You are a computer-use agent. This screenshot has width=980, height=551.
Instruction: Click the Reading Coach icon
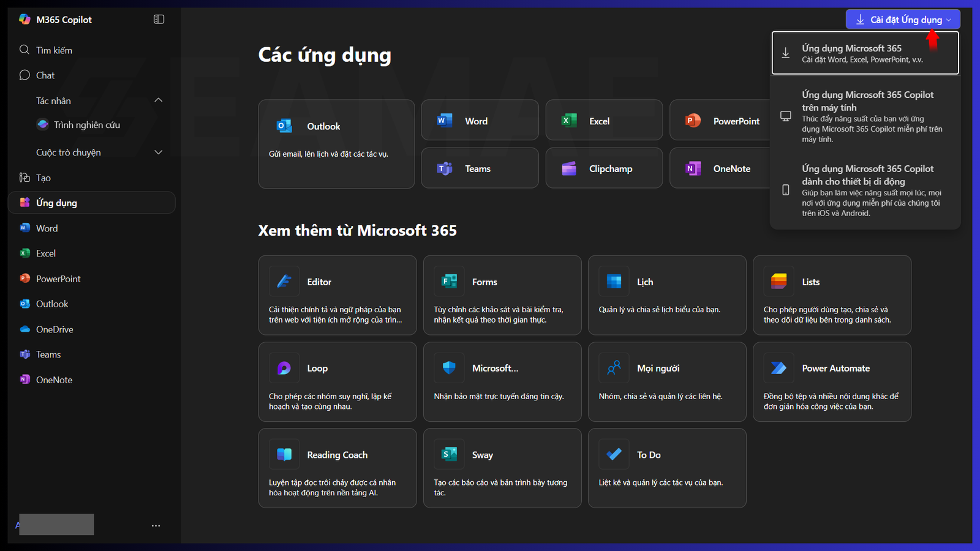284,455
